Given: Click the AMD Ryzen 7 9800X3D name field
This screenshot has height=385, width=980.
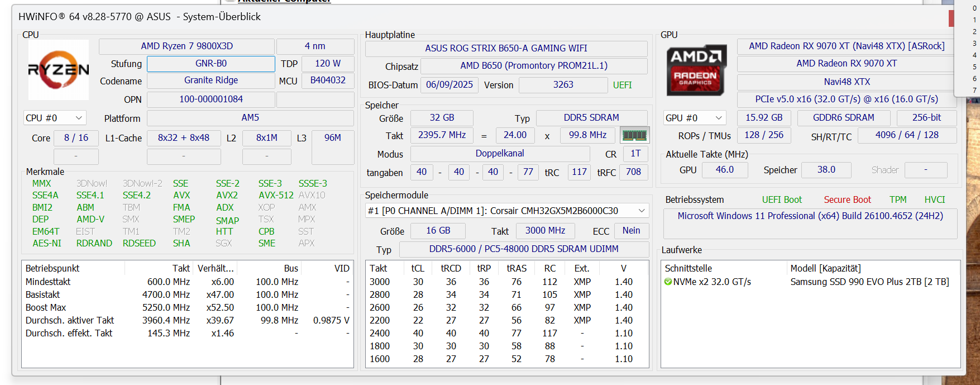Looking at the screenshot, I should coord(187,46).
